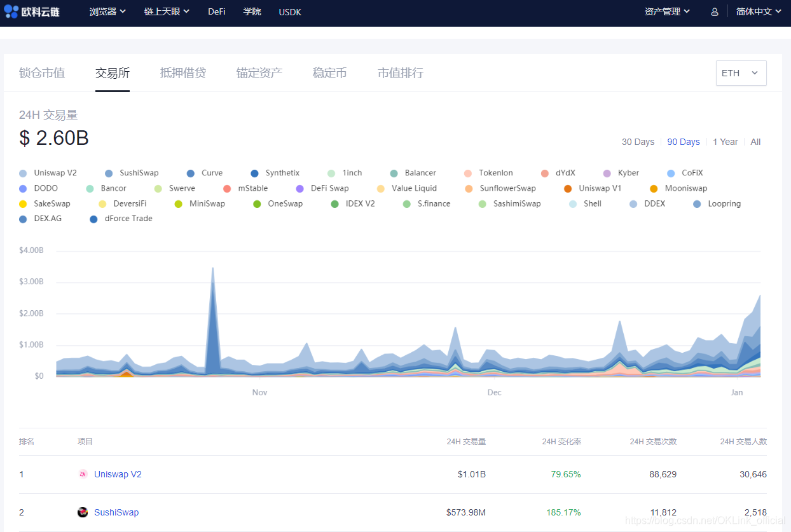Toggle S.finance legend entry
This screenshot has width=791, height=532.
pos(426,203)
